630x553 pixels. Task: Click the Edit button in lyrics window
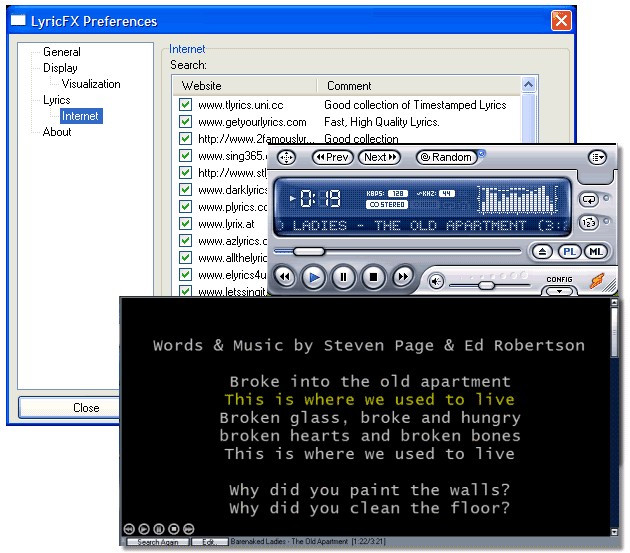point(210,542)
